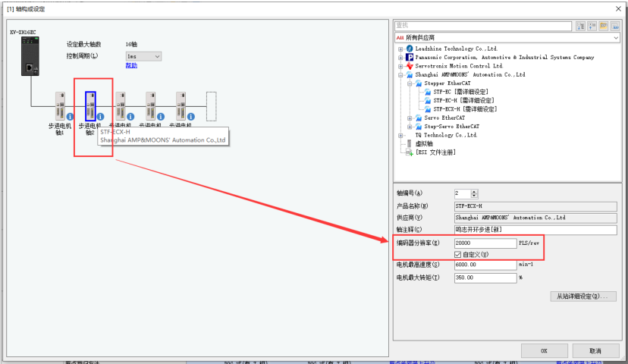Click the ESI file toolbar icon
This screenshot has height=364, width=628.
point(604,26)
